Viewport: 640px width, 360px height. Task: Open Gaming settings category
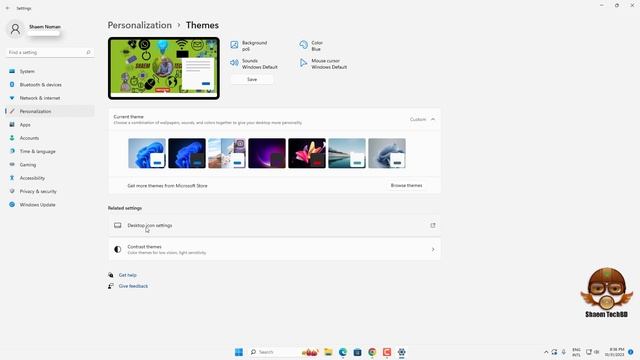click(x=50, y=164)
